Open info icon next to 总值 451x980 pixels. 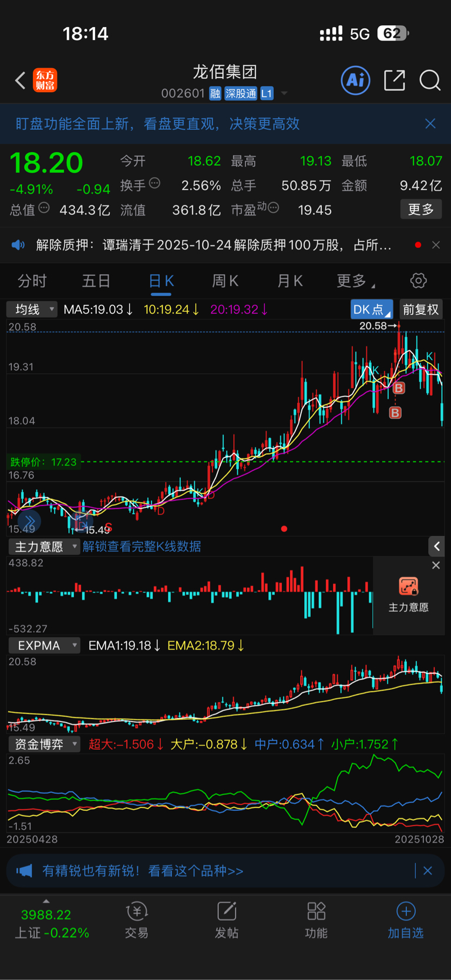click(x=44, y=208)
